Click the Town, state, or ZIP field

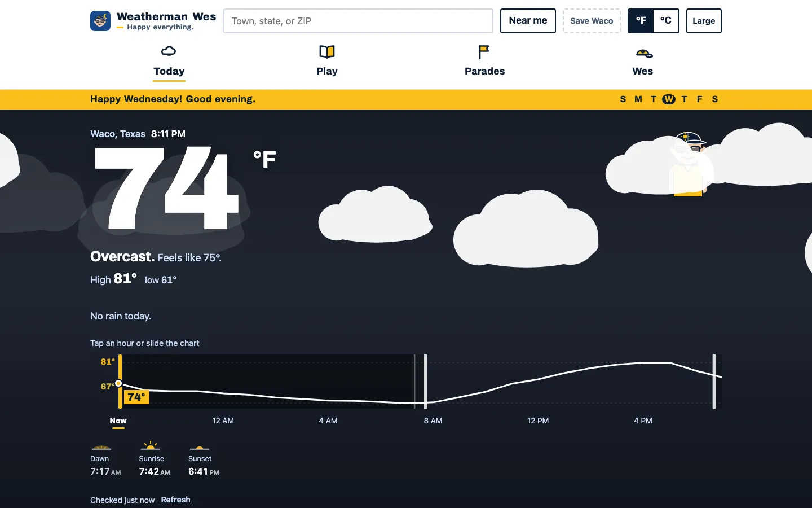[358, 21]
